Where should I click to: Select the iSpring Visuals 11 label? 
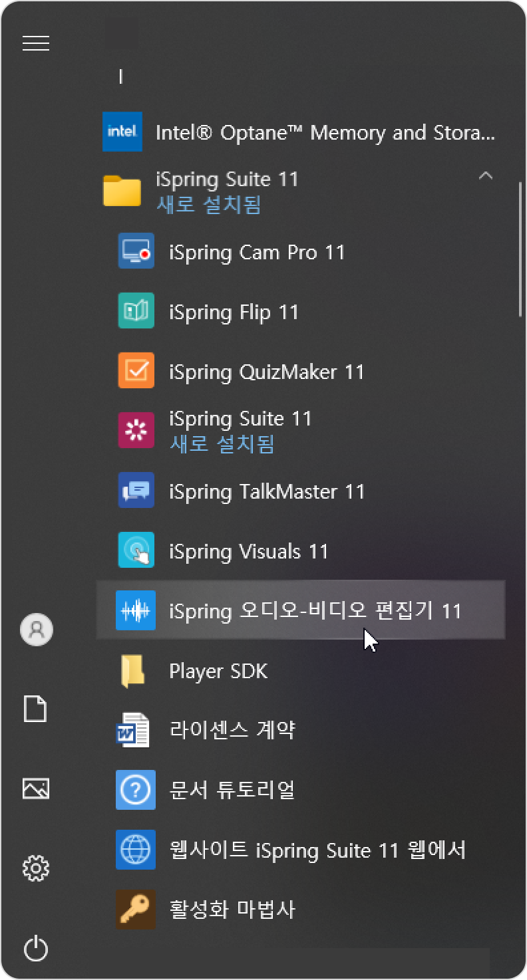(249, 552)
